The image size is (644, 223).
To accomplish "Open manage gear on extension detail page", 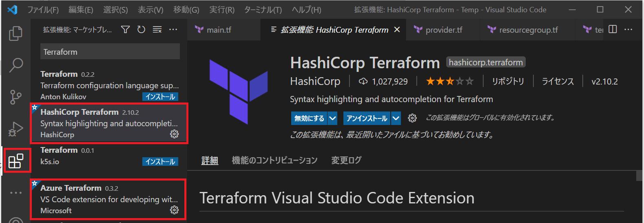I will pyautogui.click(x=412, y=118).
